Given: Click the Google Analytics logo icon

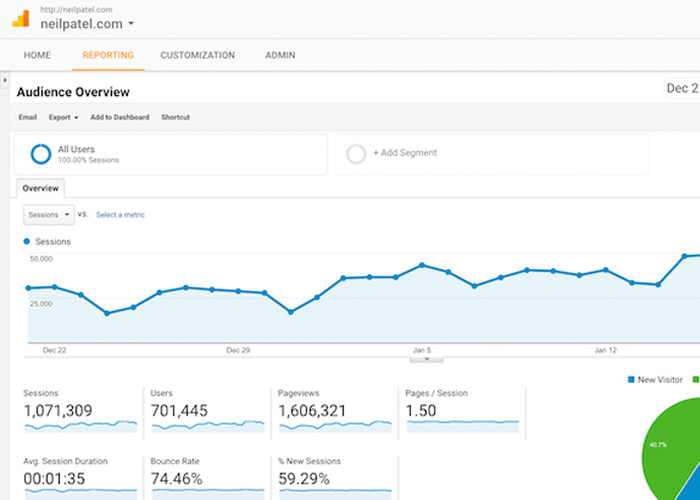Looking at the screenshot, I should tap(20, 17).
